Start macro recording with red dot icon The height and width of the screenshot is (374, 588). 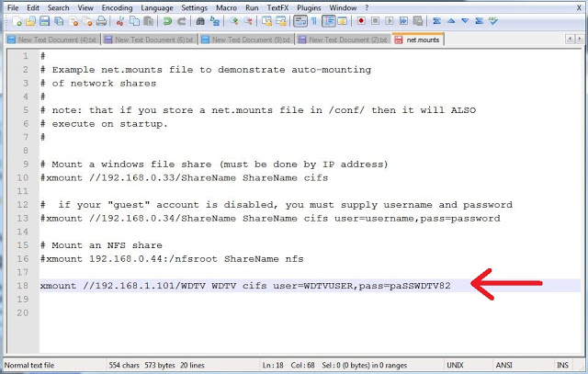(x=361, y=20)
